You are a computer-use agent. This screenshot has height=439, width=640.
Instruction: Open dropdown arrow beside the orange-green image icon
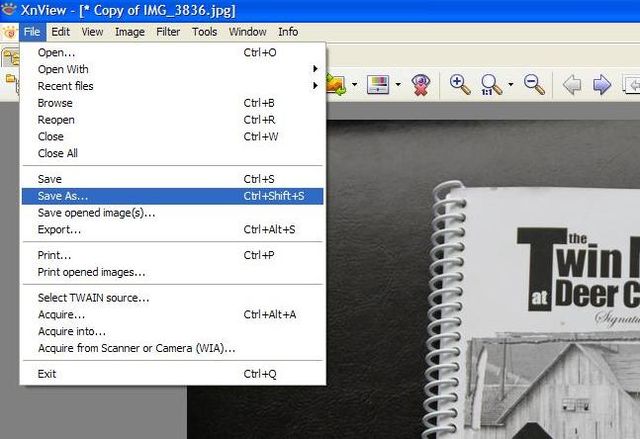[x=354, y=85]
